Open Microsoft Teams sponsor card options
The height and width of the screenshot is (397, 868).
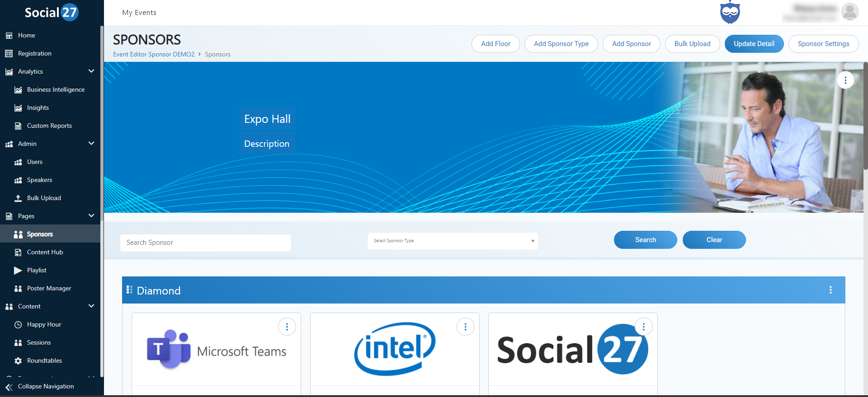(287, 327)
